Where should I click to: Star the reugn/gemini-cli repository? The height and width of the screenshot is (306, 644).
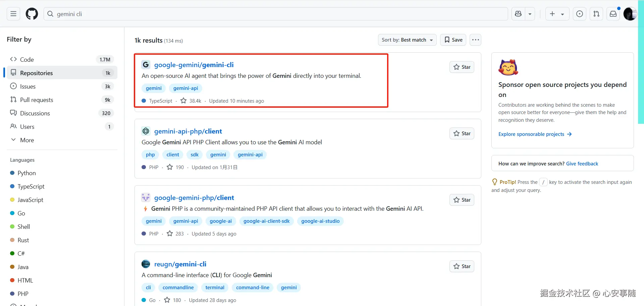pos(462,266)
